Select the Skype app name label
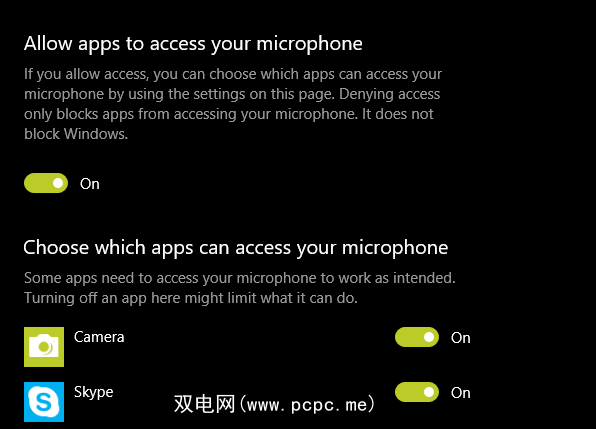The height and width of the screenshot is (429, 596). [94, 393]
